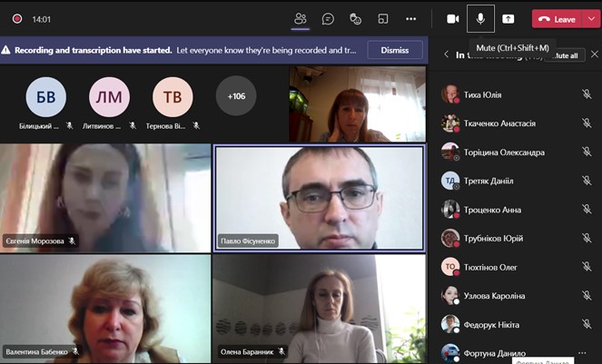Open the show participants panel icon
602x364 pixels.
point(301,19)
